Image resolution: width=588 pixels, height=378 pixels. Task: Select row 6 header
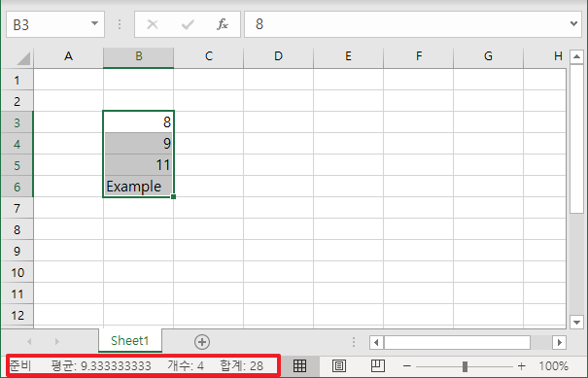17,187
